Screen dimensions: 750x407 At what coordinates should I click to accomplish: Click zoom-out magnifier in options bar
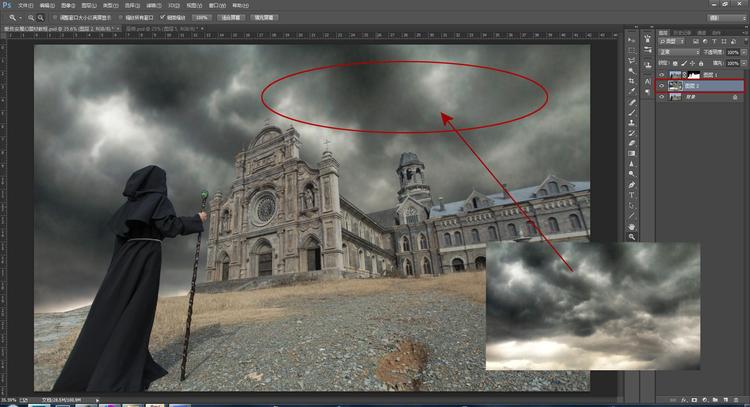pos(41,18)
